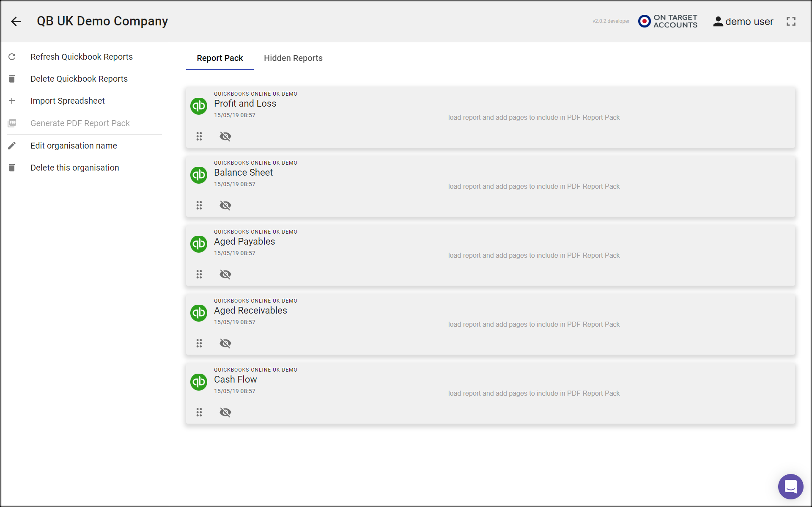812x507 pixels.
Task: Grab drag handle on Cash Flow card
Action: tap(199, 412)
